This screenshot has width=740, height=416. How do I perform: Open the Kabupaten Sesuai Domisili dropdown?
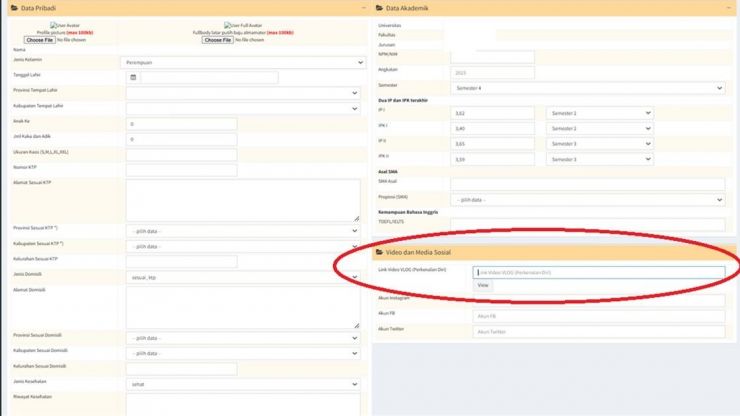(x=243, y=353)
